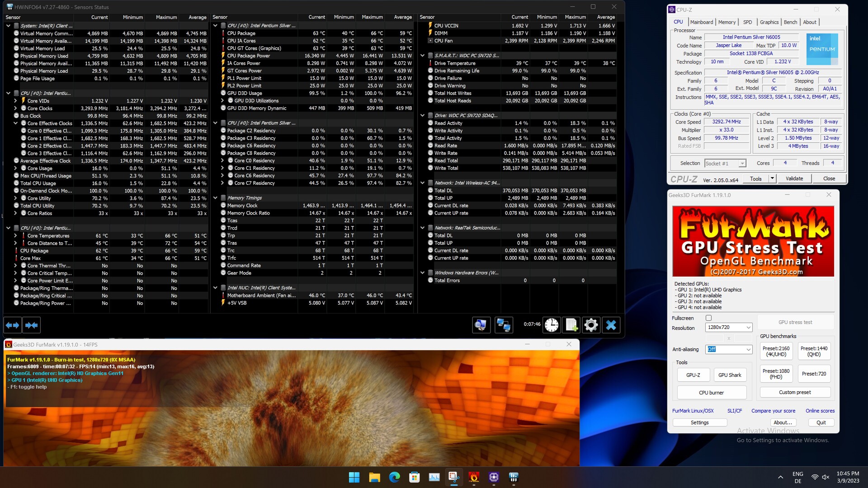868x488 pixels.
Task: Collapse S.M.A.R.T. WDC PC SN720 group
Action: (x=422, y=56)
